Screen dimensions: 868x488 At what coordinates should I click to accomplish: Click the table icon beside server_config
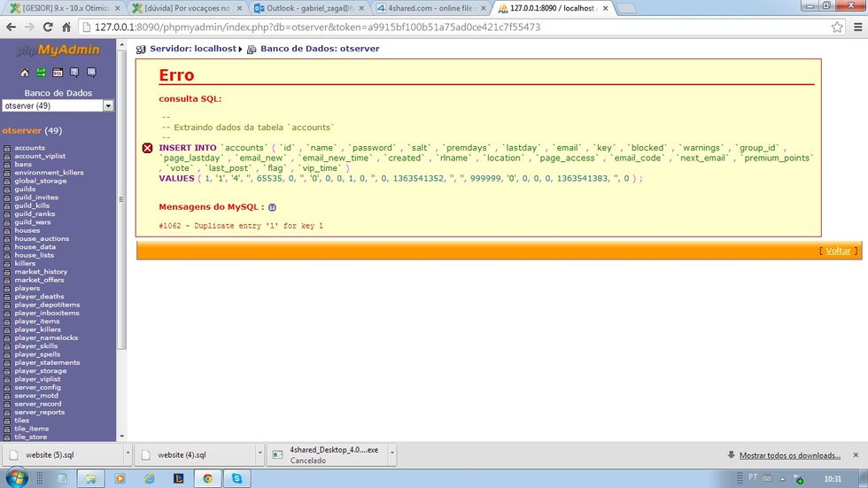click(7, 387)
